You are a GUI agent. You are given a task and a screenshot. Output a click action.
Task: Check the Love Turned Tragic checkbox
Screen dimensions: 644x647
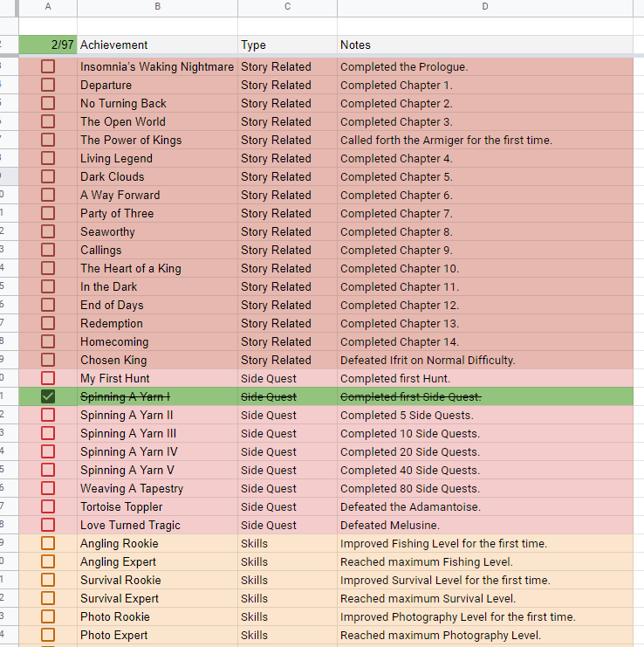(x=48, y=525)
